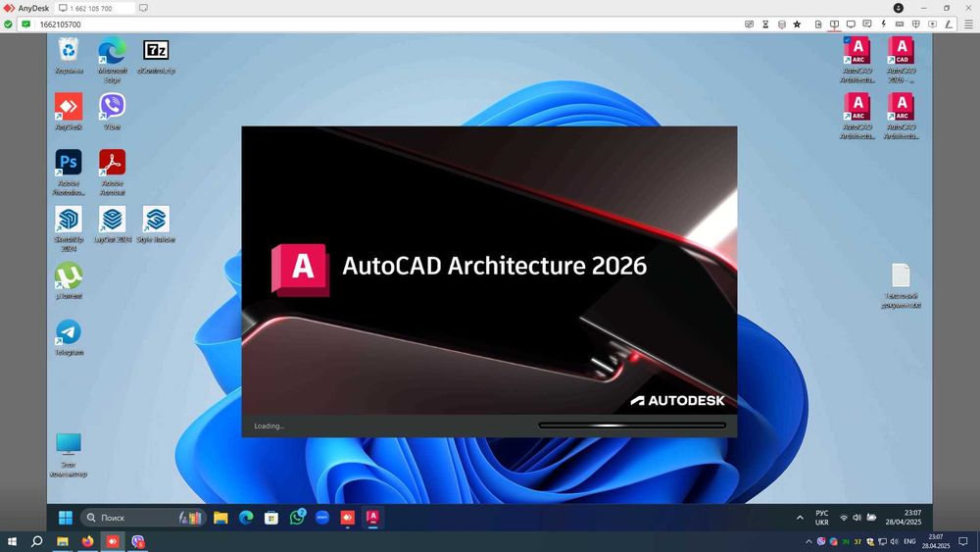
Task: Open the local taskbar search magnifier
Action: tap(37, 541)
